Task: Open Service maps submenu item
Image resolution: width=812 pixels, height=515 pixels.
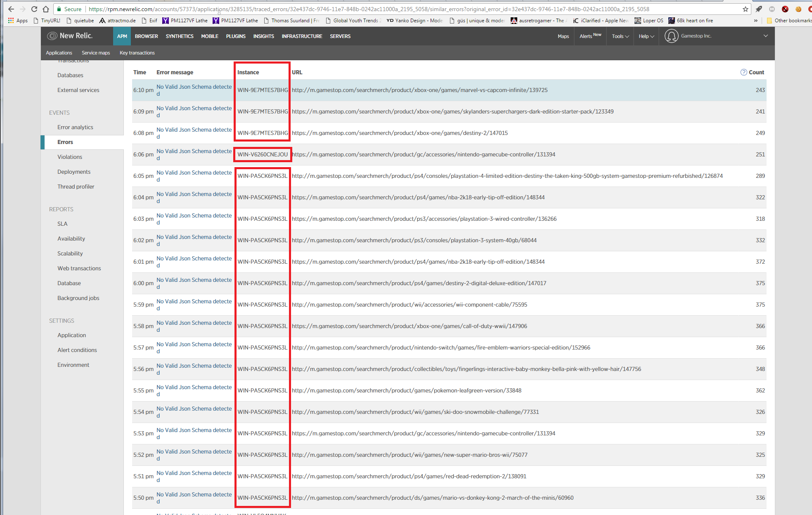Action: pyautogui.click(x=96, y=53)
